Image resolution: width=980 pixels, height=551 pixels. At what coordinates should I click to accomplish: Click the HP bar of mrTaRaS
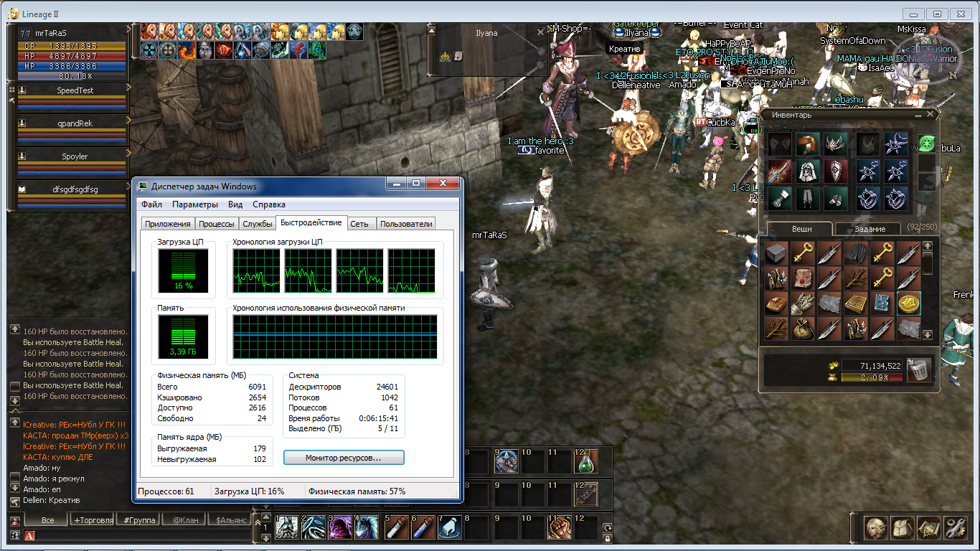tap(72, 56)
